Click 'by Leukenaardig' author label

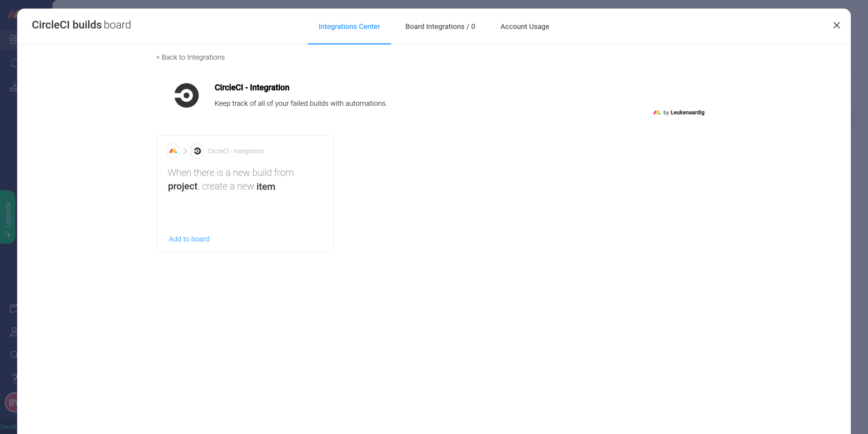click(x=684, y=113)
